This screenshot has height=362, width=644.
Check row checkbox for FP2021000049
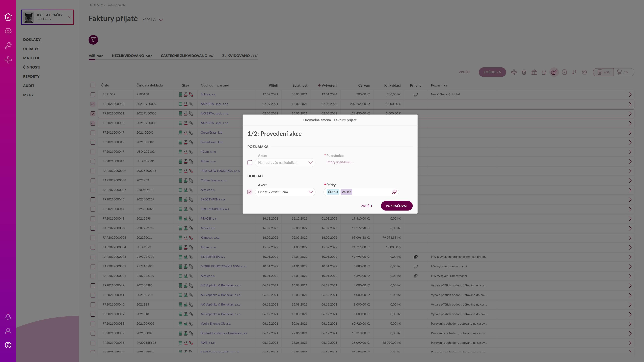pyautogui.click(x=93, y=133)
